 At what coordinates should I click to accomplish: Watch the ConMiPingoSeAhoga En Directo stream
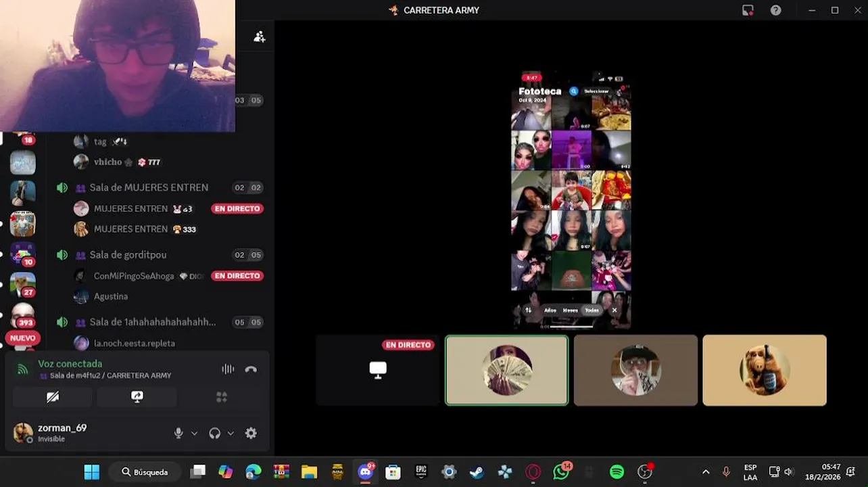tap(237, 276)
